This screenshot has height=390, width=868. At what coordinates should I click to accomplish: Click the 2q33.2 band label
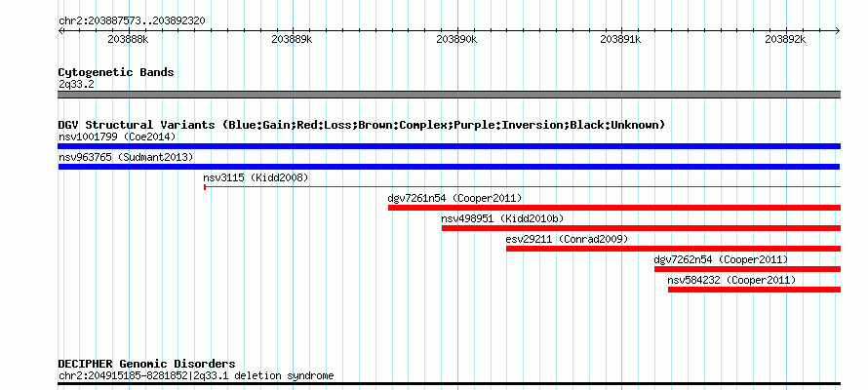tap(76, 84)
